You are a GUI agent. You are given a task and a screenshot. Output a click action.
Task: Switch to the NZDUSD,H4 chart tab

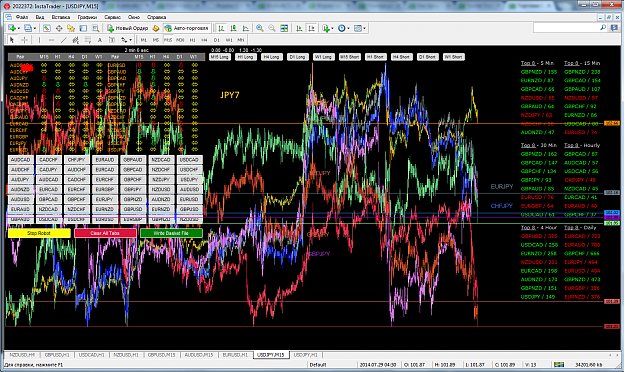tap(22, 355)
